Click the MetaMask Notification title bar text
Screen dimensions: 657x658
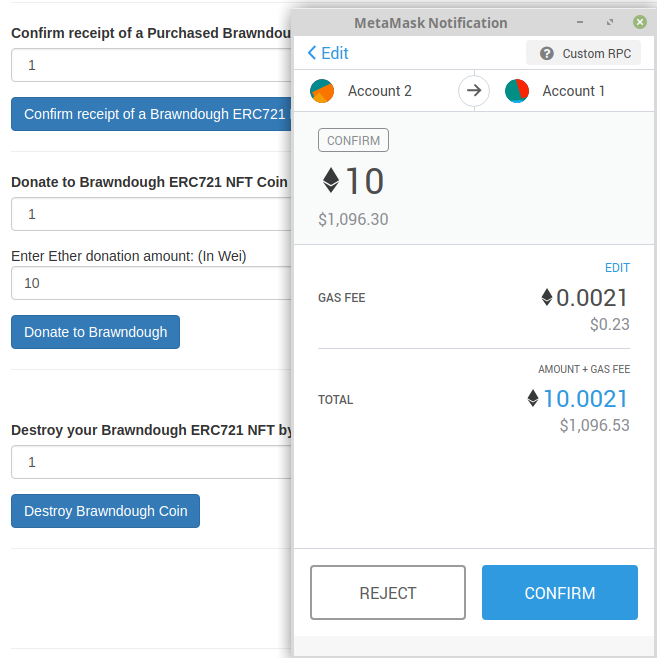(x=430, y=23)
